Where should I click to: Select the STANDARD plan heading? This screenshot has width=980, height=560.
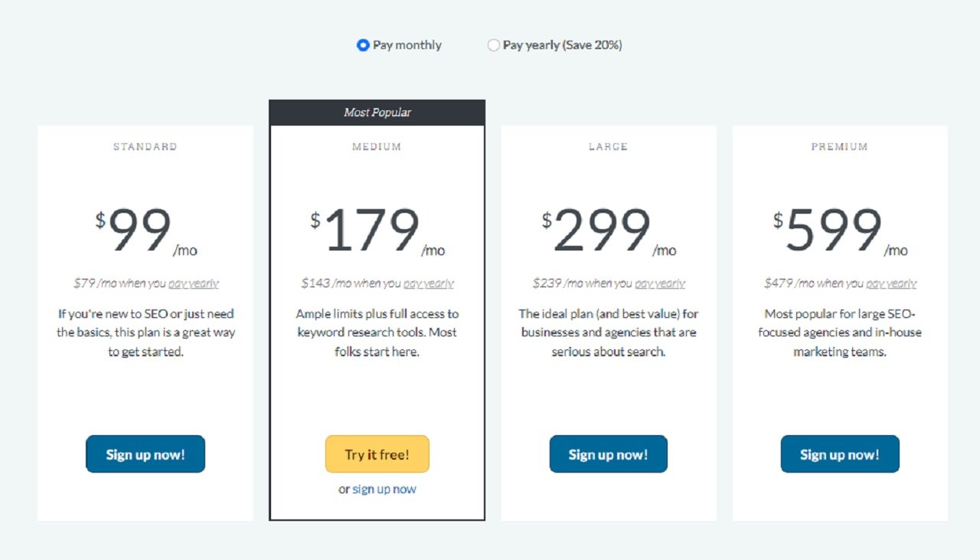pyautogui.click(x=145, y=146)
